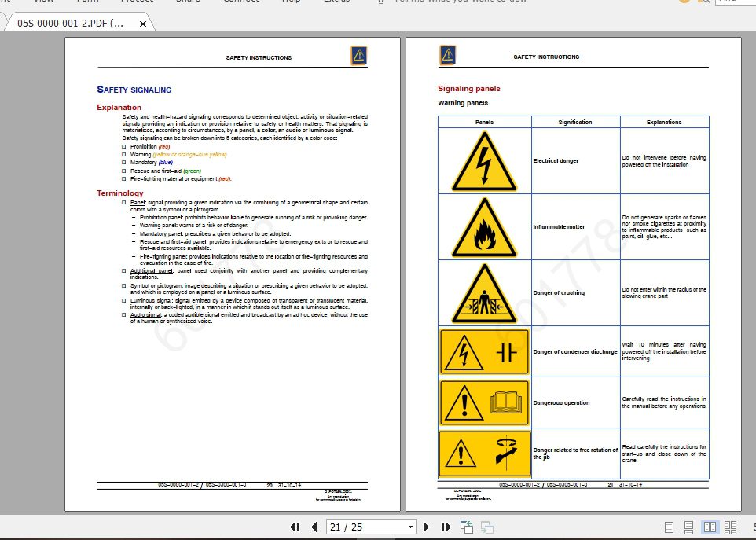Open the Extras menu
Viewport: 756px width, 540px height.
(337, 2)
